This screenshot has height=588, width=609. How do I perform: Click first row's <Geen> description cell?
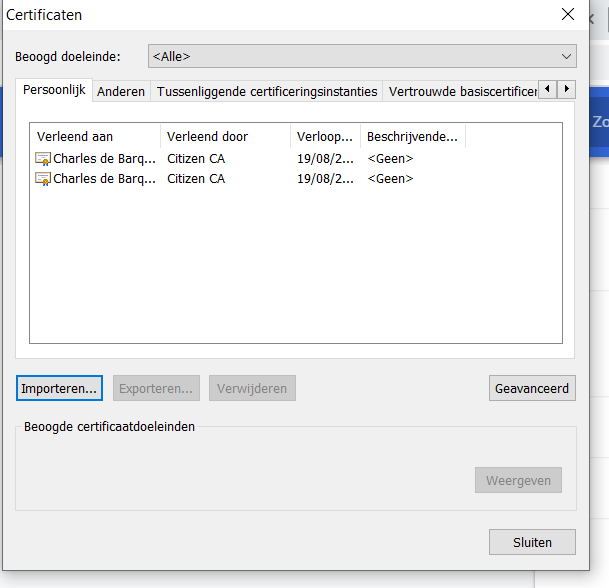point(390,158)
